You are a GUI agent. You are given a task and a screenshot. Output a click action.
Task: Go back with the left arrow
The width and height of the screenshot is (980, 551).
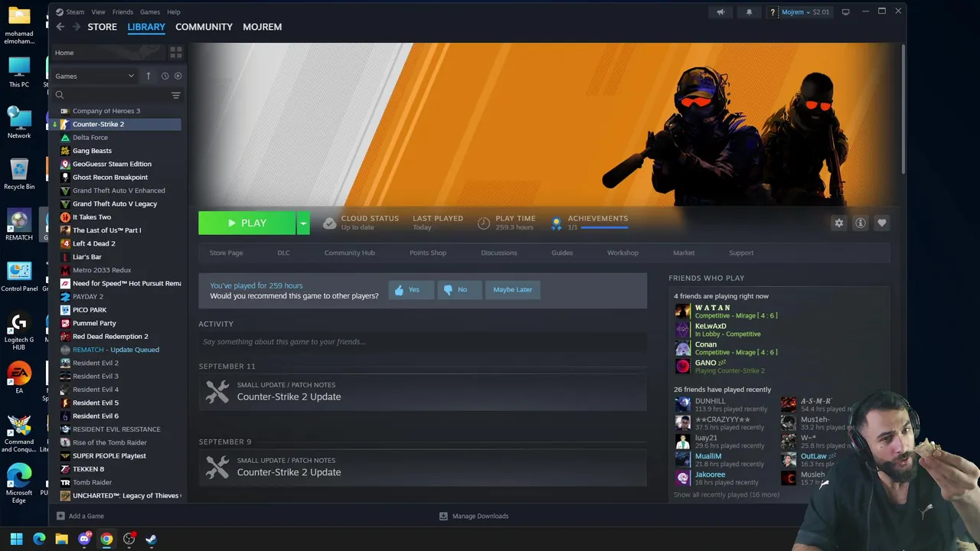[x=60, y=27]
